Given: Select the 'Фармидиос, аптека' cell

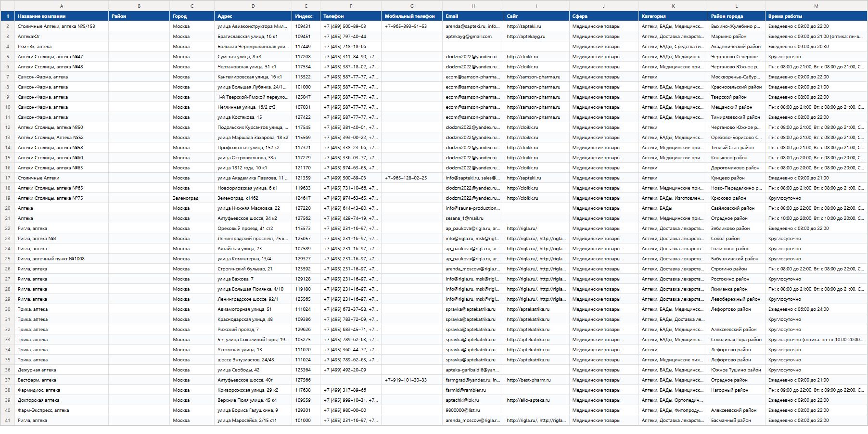Looking at the screenshot, I should 62,390.
